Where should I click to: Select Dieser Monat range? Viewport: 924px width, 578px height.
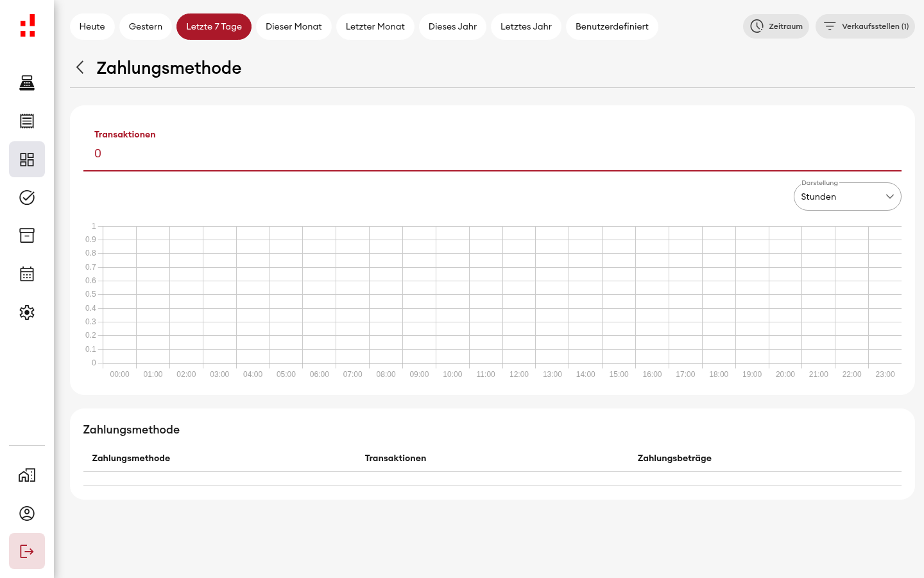click(x=294, y=26)
